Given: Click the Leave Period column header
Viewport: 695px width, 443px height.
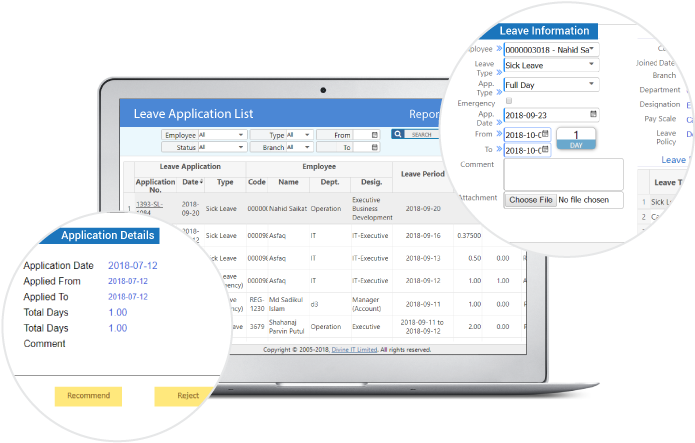Looking at the screenshot, I should click(x=422, y=174).
